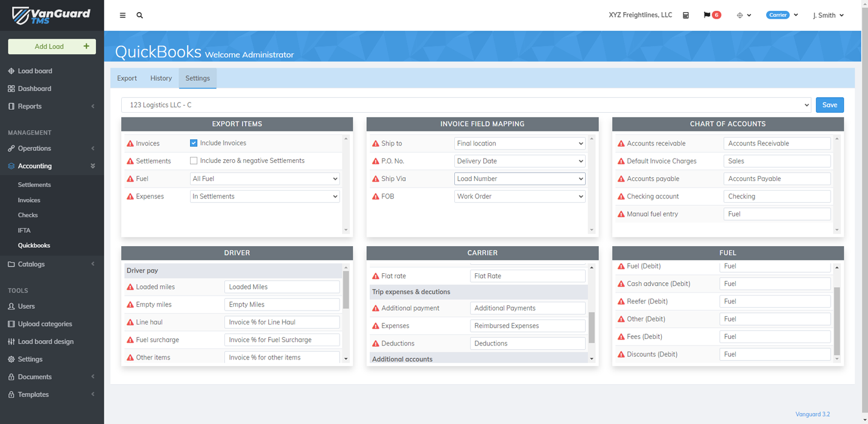Click the warning icon next to Accounts receivable
The image size is (868, 424).
621,144
